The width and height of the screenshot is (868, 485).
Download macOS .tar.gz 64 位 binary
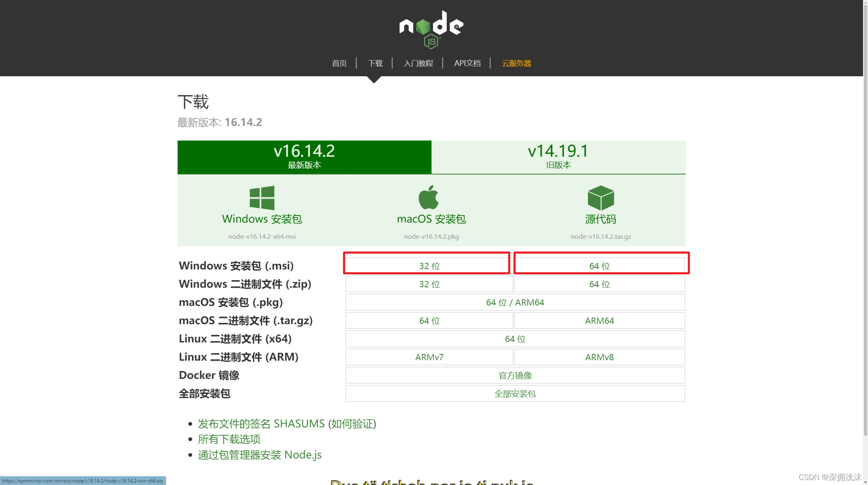(429, 320)
